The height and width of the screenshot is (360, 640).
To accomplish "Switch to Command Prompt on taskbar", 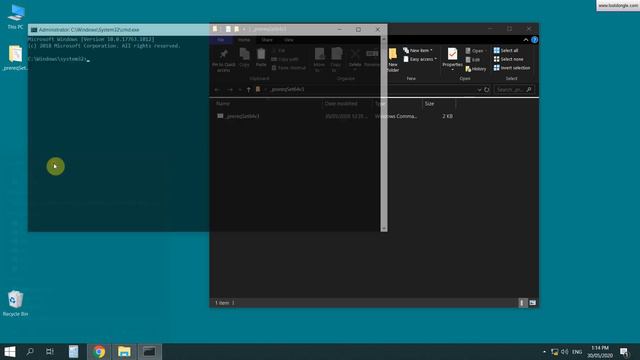I will point(149,352).
